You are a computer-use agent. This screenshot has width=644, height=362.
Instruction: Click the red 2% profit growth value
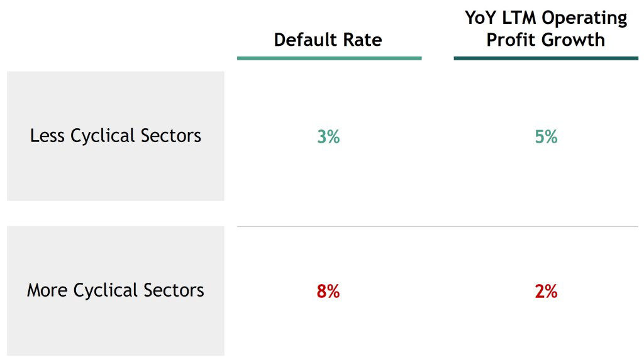[546, 292]
